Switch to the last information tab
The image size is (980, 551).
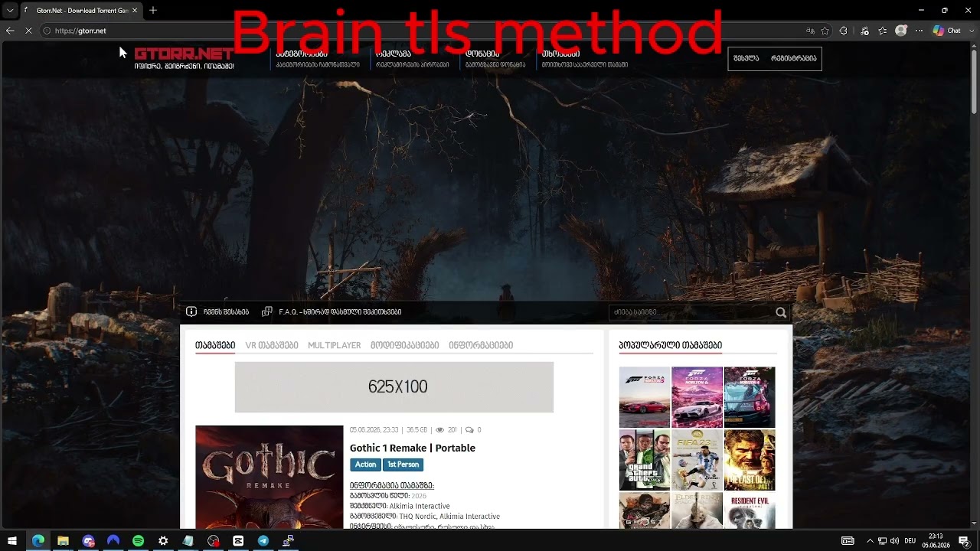coord(481,345)
